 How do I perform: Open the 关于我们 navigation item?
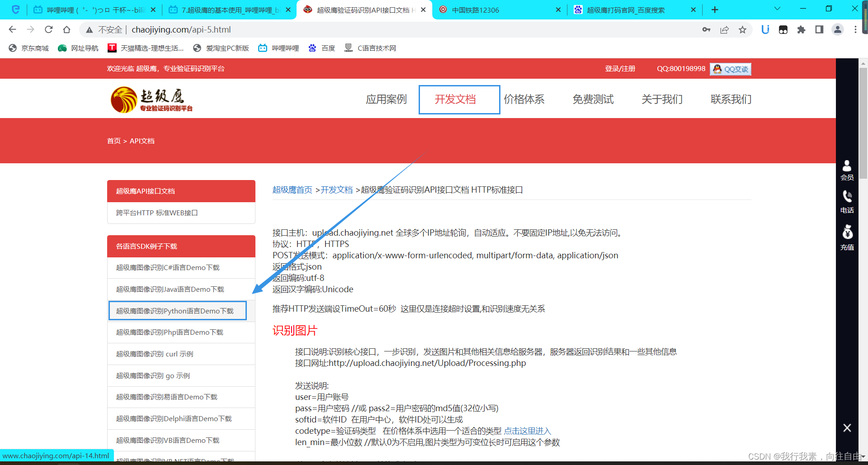coord(662,100)
